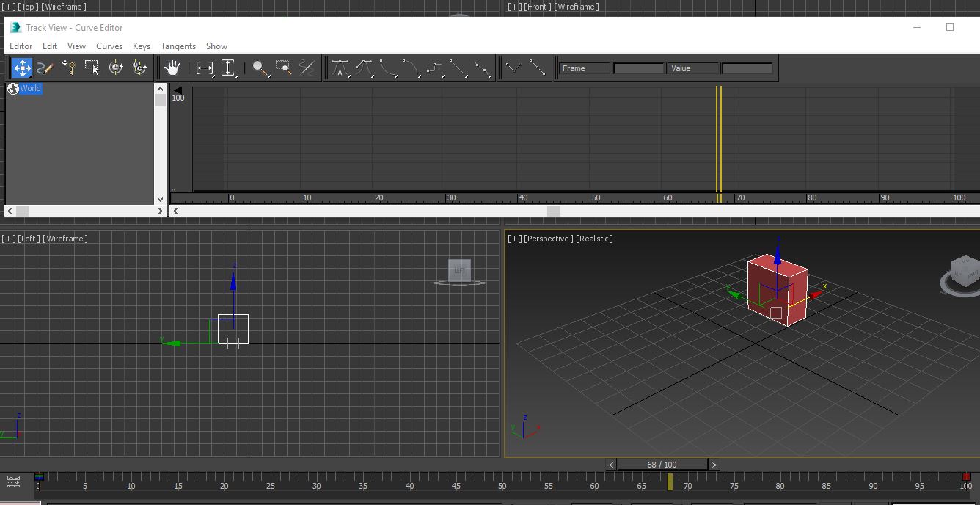Open the Editor menu
This screenshot has height=505, width=980.
[x=21, y=46]
